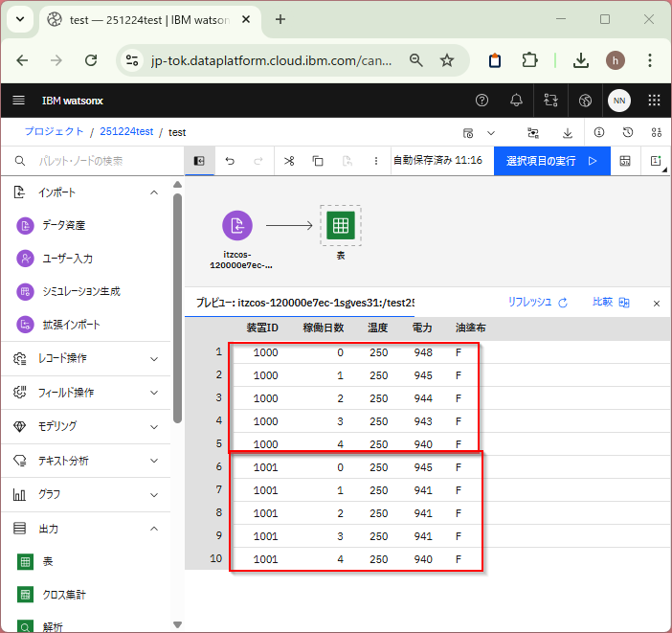
Task: Open browser downloads icon
Action: [x=581, y=60]
